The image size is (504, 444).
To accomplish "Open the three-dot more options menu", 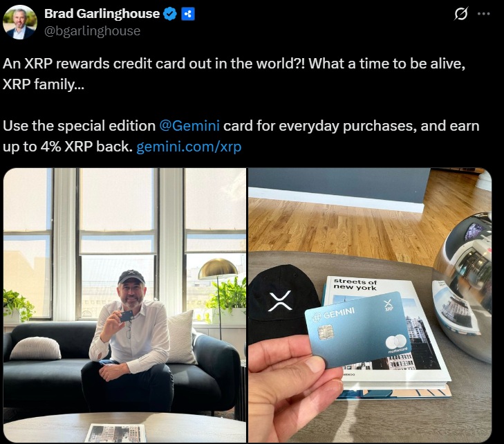I will (x=484, y=14).
